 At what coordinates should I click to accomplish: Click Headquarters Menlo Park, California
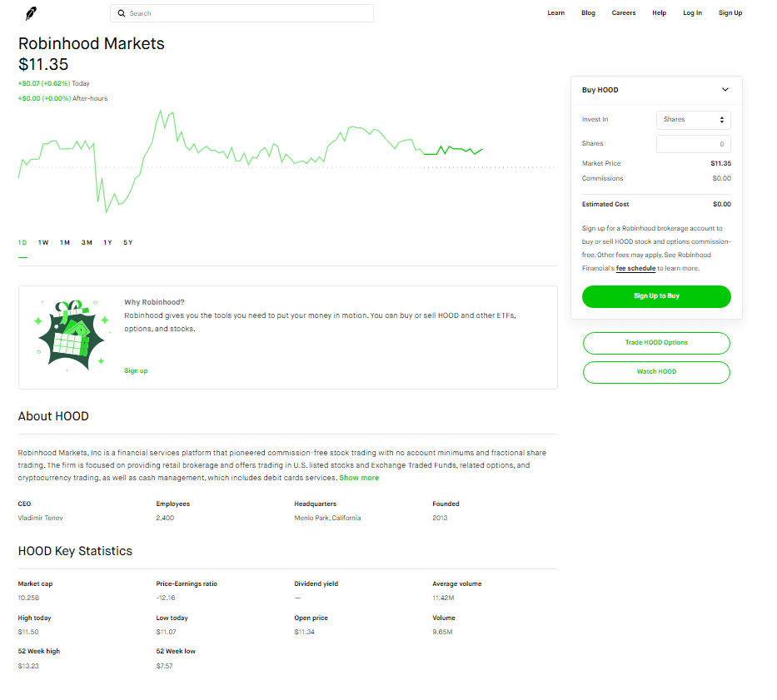pyautogui.click(x=327, y=518)
